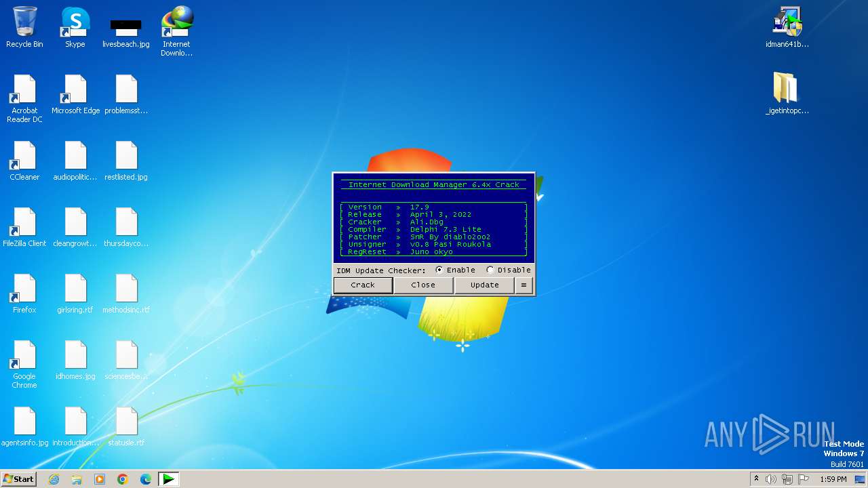Image resolution: width=868 pixels, height=488 pixels.
Task: Launch Edge from the taskbar
Action: click(146, 479)
